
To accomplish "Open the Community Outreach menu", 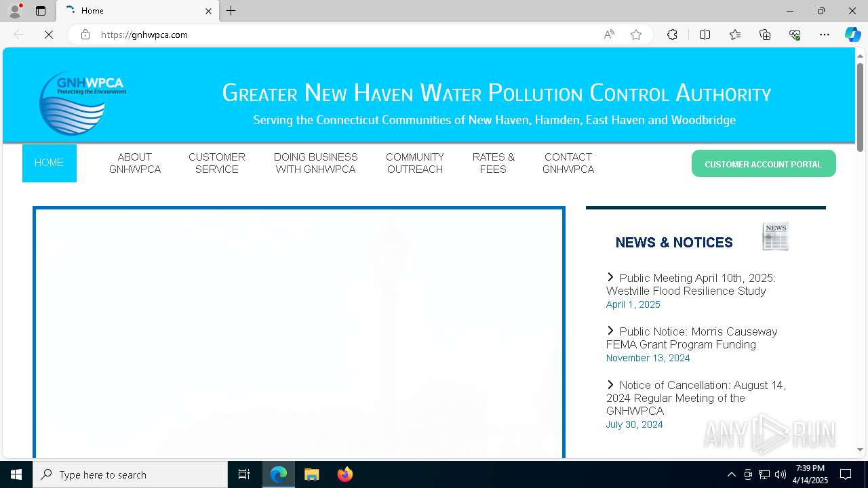I will click(415, 163).
